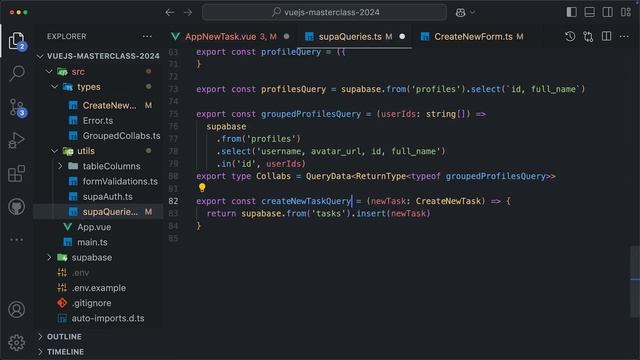
Task: Click the vuejs-masterclass-2024 command center search
Action: tap(324, 12)
